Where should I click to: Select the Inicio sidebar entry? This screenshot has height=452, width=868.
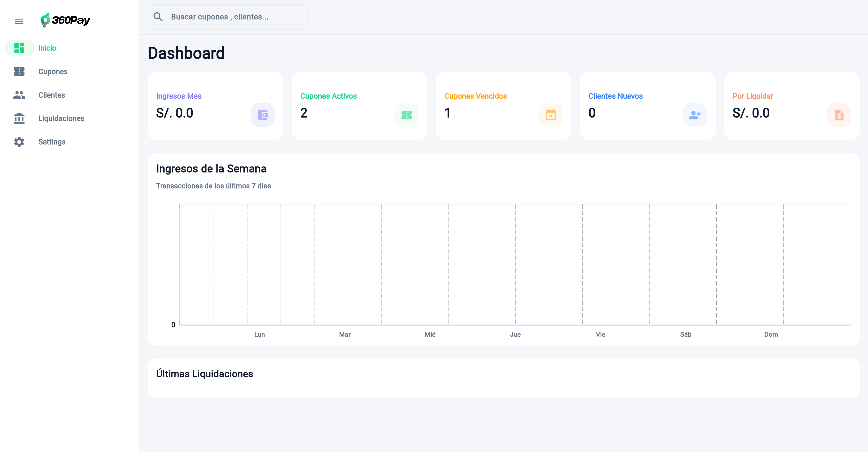tap(47, 48)
